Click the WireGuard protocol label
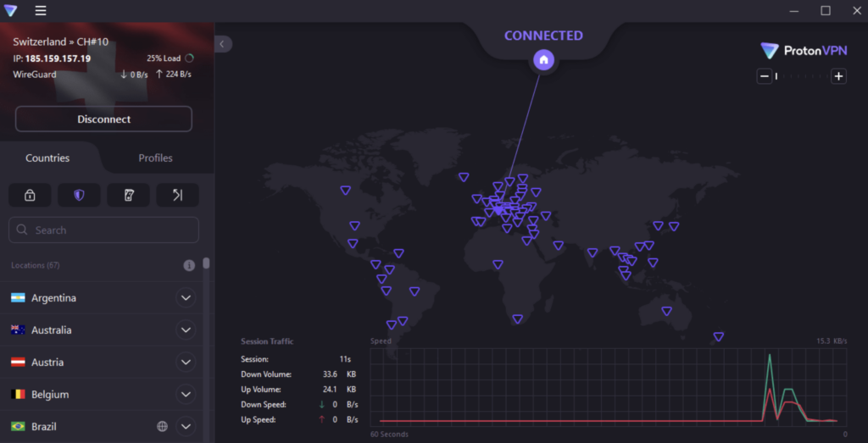 34,74
